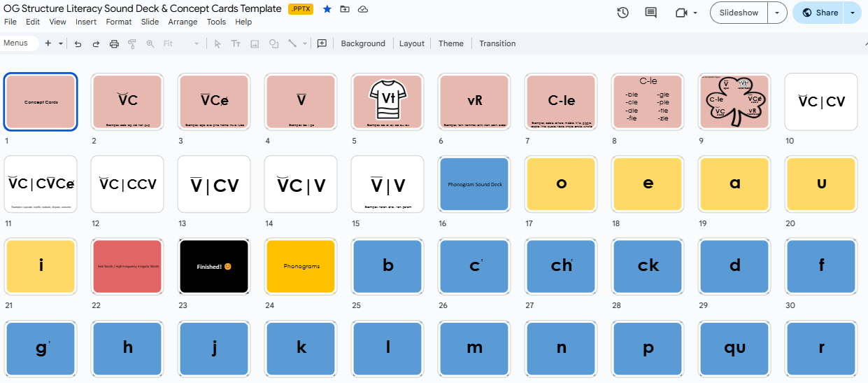Click the Menus search field
This screenshot has height=383, width=868.
pyautogui.click(x=18, y=43)
